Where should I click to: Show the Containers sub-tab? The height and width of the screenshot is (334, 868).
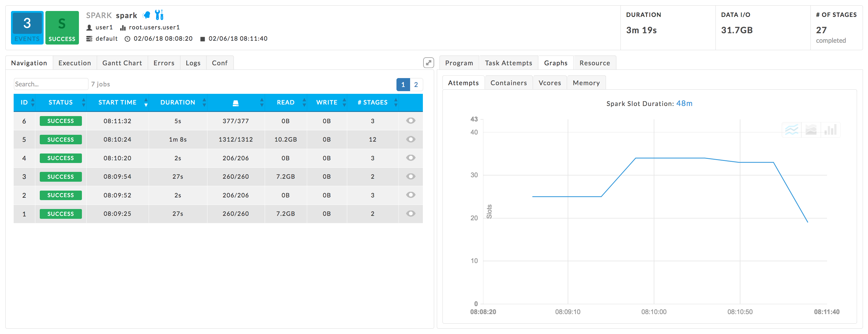pos(508,83)
